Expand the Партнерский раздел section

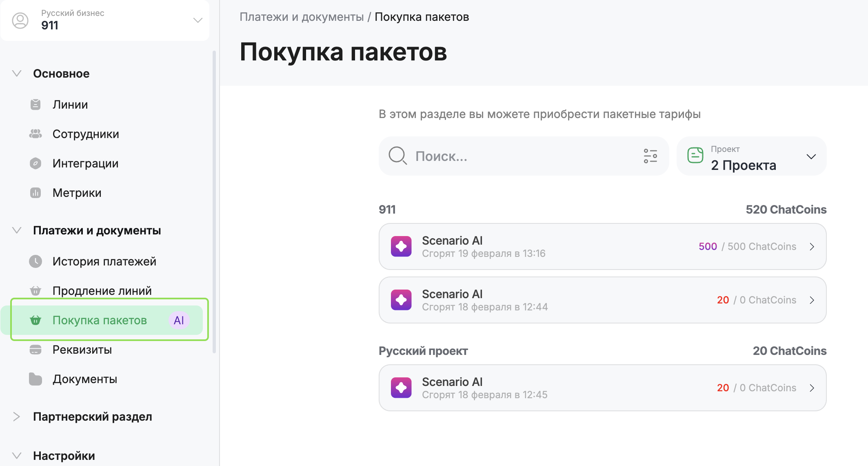coord(17,417)
